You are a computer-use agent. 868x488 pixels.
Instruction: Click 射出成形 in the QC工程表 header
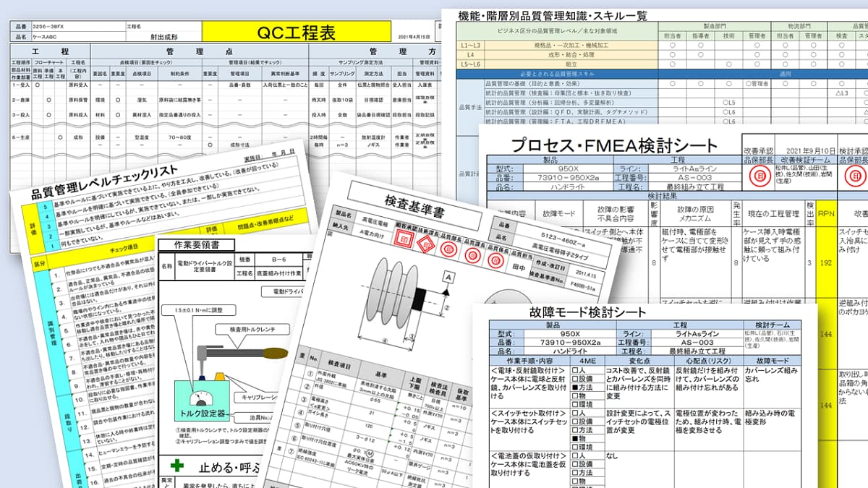click(164, 36)
